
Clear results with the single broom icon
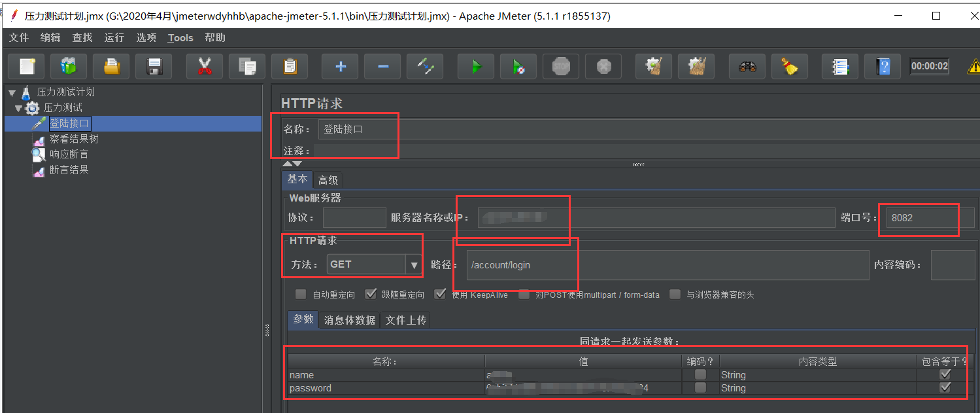click(654, 66)
